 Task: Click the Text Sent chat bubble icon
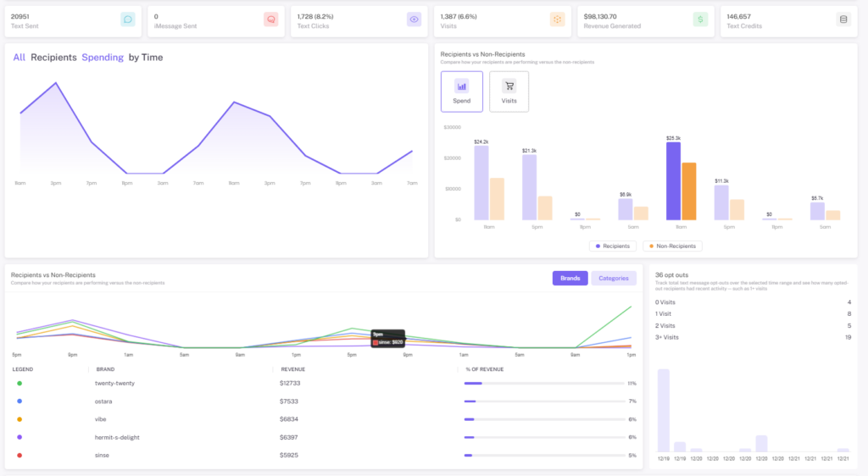pos(128,19)
